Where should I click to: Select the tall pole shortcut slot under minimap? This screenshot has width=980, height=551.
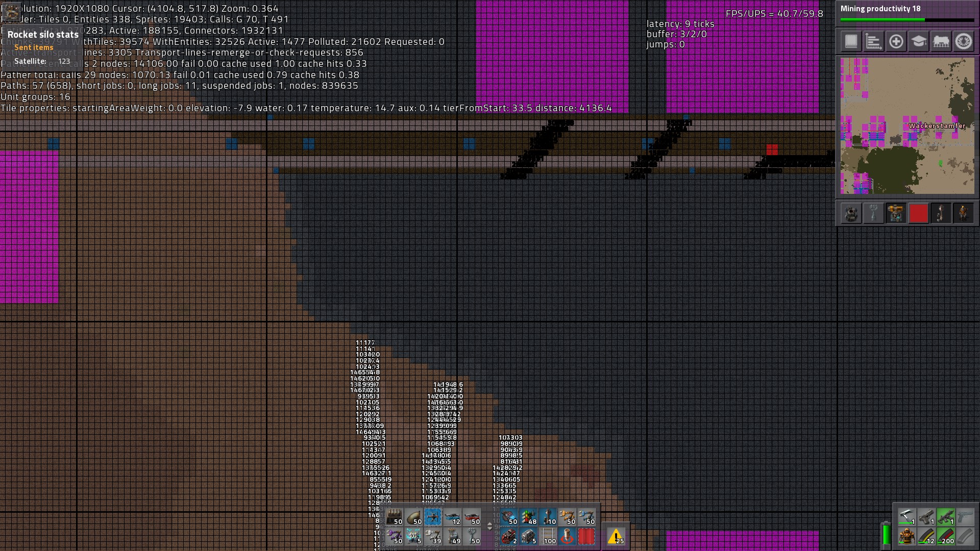point(941,213)
